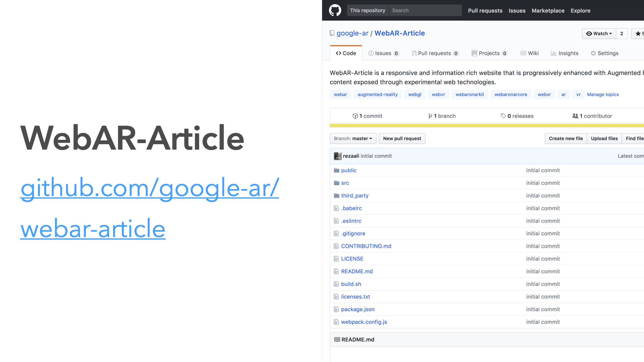Click the branch icon beside 1 branch
This screenshot has width=644, height=362.
coord(430,116)
